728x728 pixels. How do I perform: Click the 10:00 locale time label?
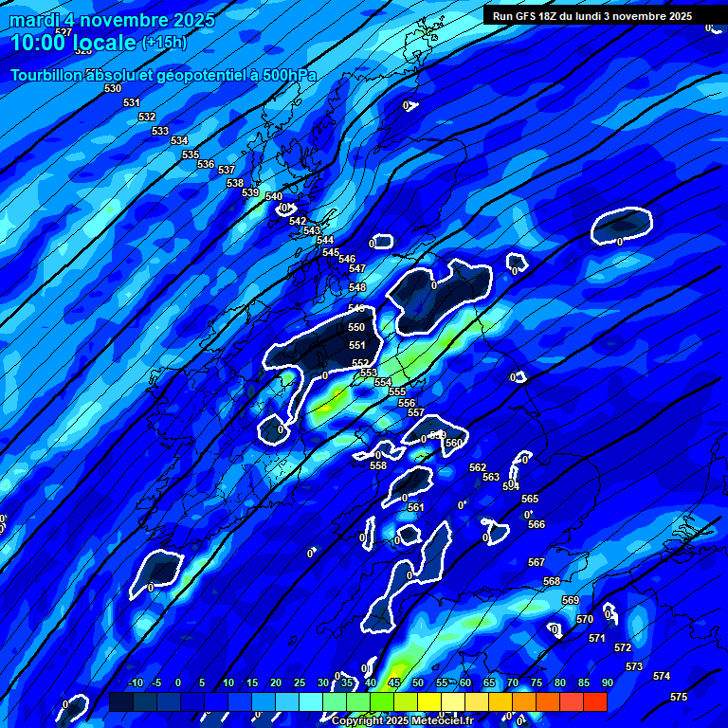(72, 43)
